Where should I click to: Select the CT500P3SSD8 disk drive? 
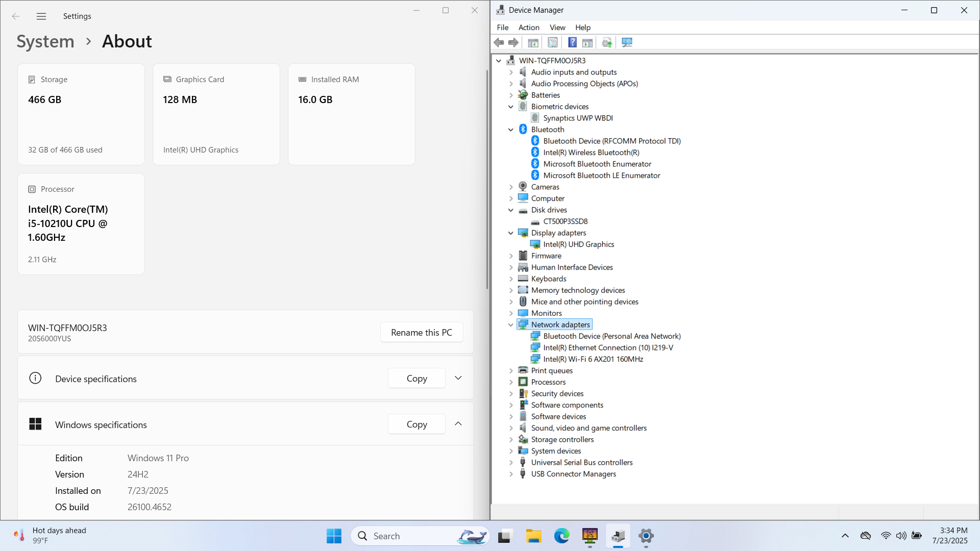coord(565,221)
